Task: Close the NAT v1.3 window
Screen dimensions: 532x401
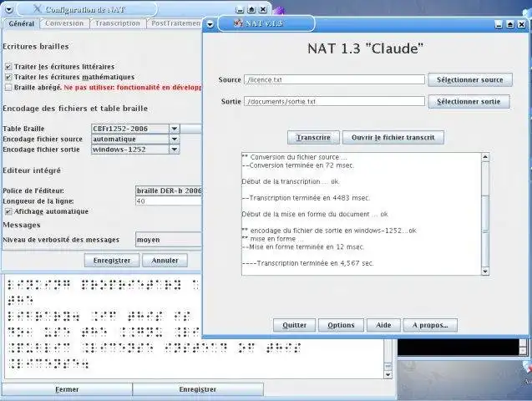Action: click(x=521, y=24)
